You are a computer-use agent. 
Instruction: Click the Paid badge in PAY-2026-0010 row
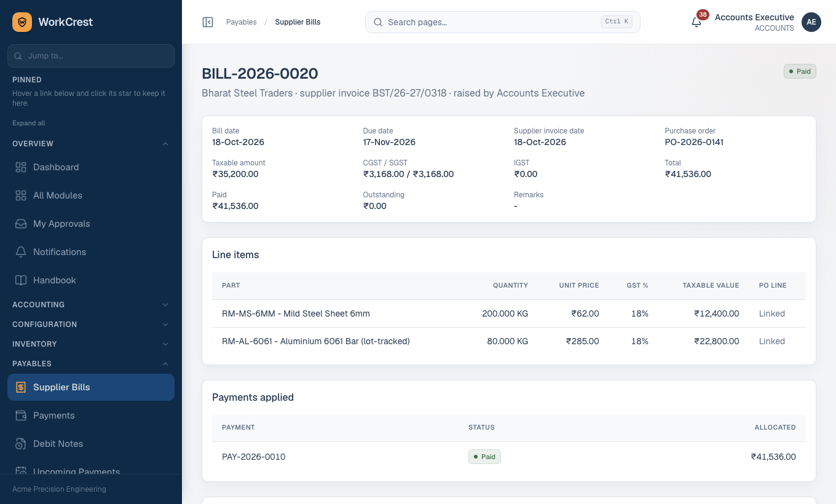tap(484, 457)
